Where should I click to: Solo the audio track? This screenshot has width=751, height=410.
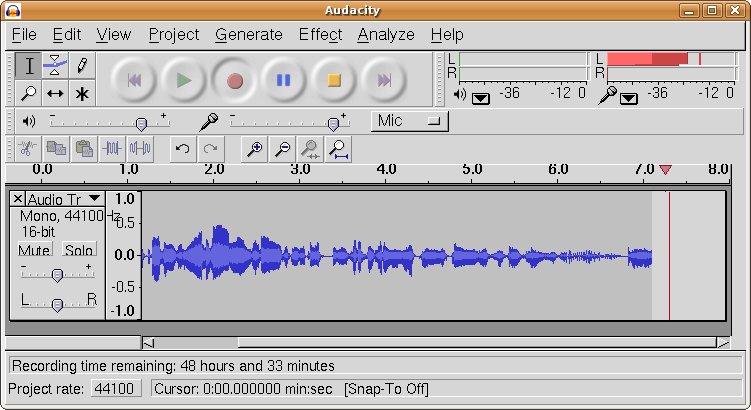tap(79, 249)
